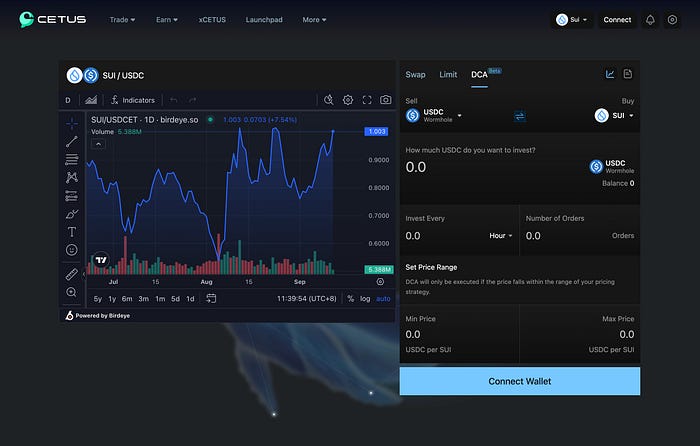
Task: Click the 11:39:54 (UTC+8) timezone
Action: coord(307,299)
